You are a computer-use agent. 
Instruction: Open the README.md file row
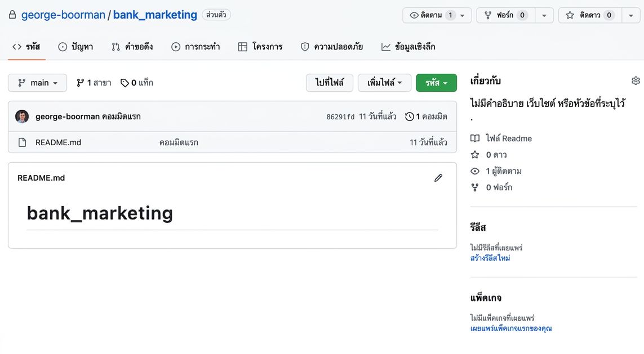233,142
